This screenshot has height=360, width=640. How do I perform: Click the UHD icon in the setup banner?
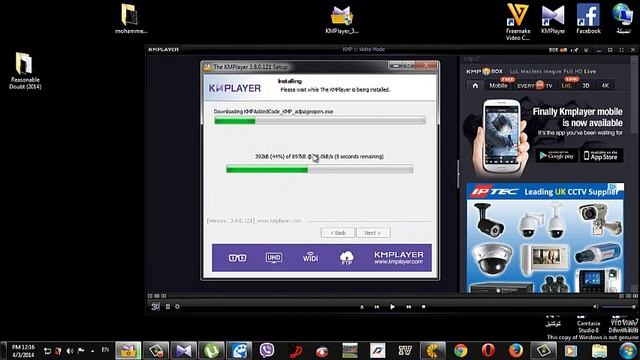[273, 258]
